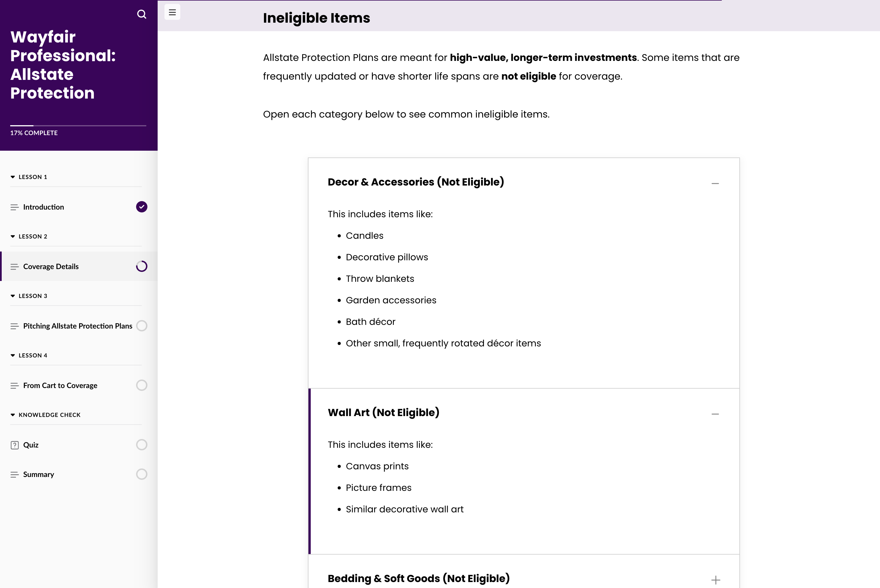Viewport: 880px width, 588px height.
Task: Expand Bedding & Soft Goods plus icon
Action: click(716, 580)
